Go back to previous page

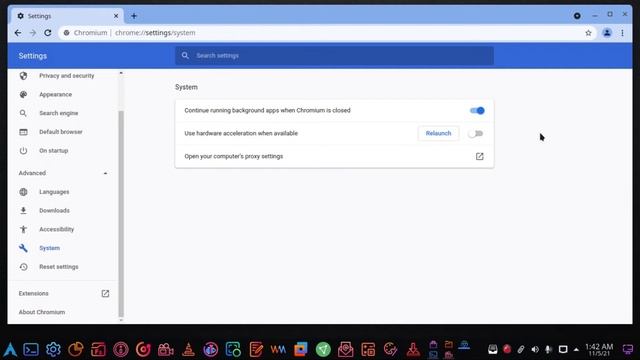[x=18, y=33]
